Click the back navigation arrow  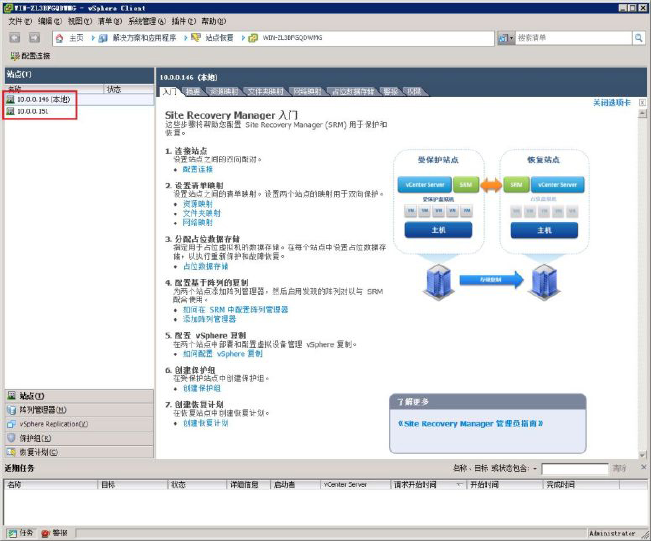click(x=15, y=38)
